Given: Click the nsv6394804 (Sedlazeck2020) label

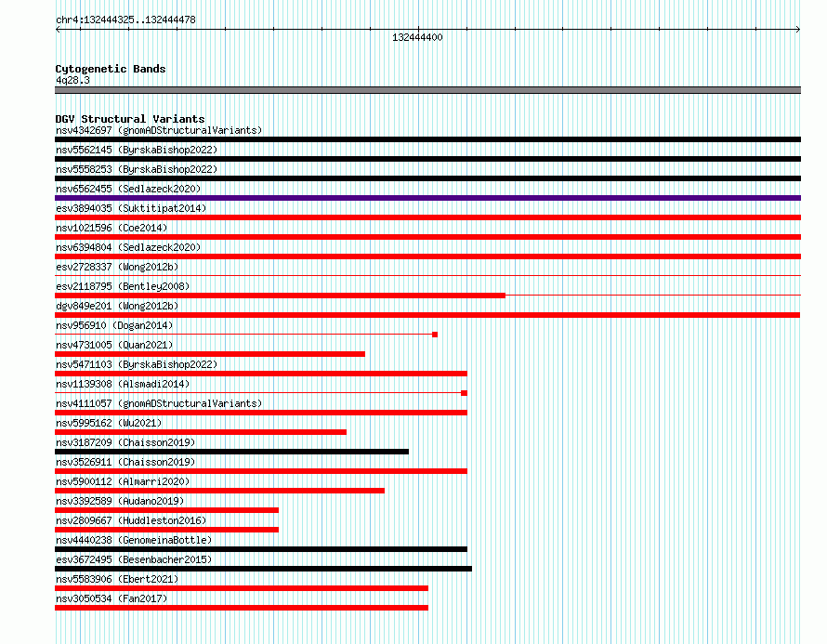Looking at the screenshot, I should [x=128, y=247].
